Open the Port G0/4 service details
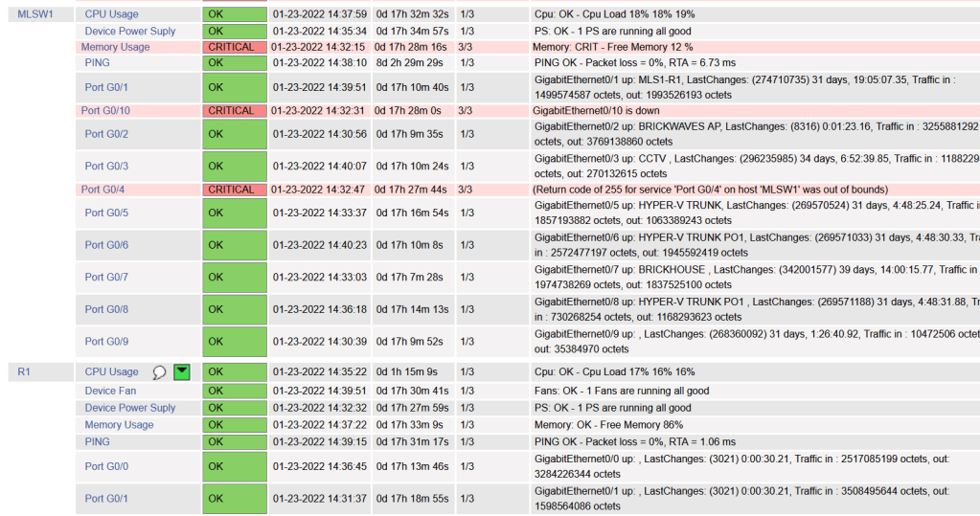The height and width of the screenshot is (516, 980). 103,190
